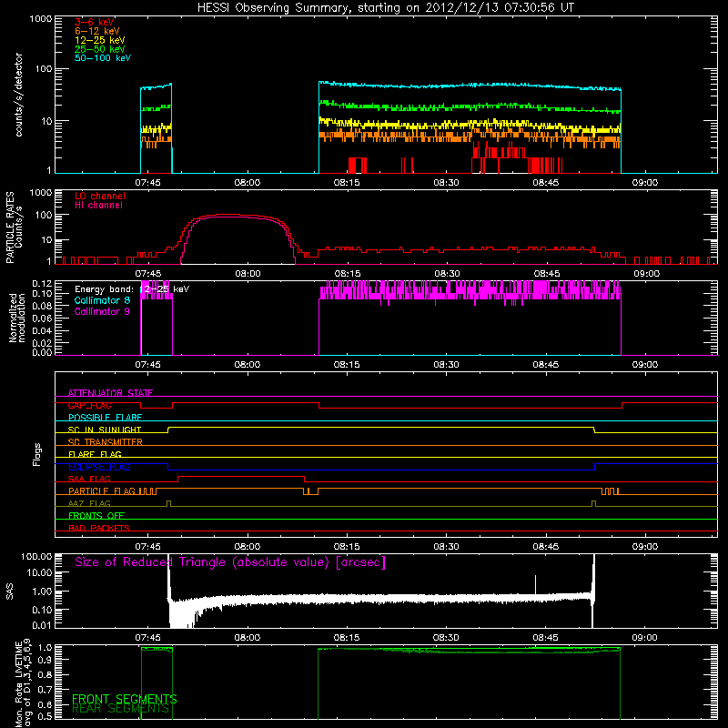Select the cyan 50-100 keV legend entry
The image size is (728, 728).
(x=103, y=58)
